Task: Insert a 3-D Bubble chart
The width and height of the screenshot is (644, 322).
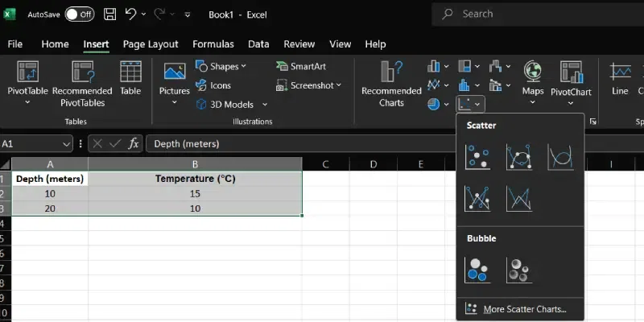Action: (518, 270)
